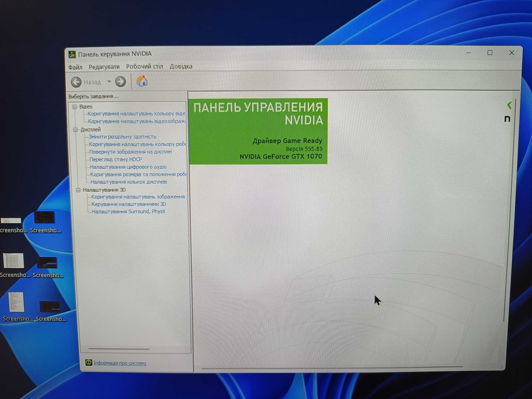The height and width of the screenshot is (399, 532).
Task: Select Повернути зображення на дисплеї
Action: [131, 152]
